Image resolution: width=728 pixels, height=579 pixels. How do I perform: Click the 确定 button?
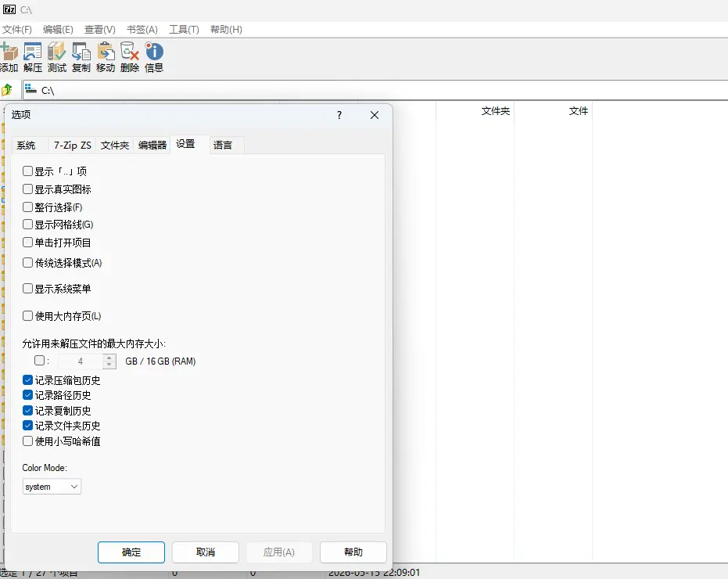[131, 552]
